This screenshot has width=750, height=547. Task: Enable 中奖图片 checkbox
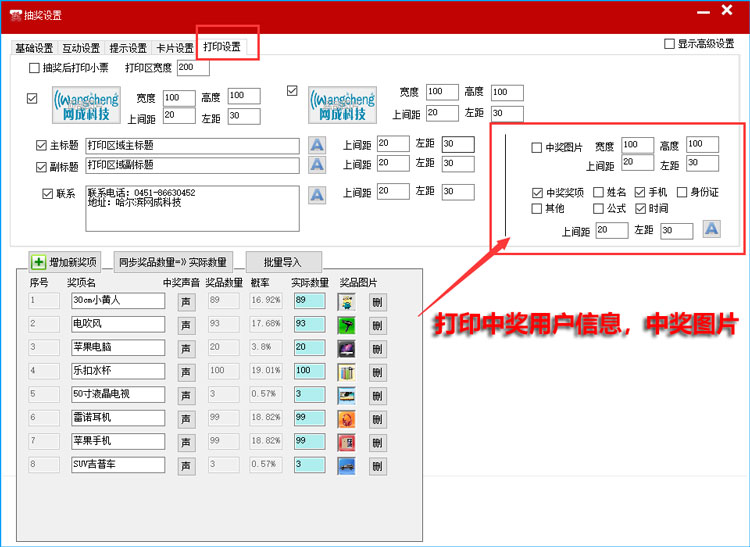click(x=537, y=147)
